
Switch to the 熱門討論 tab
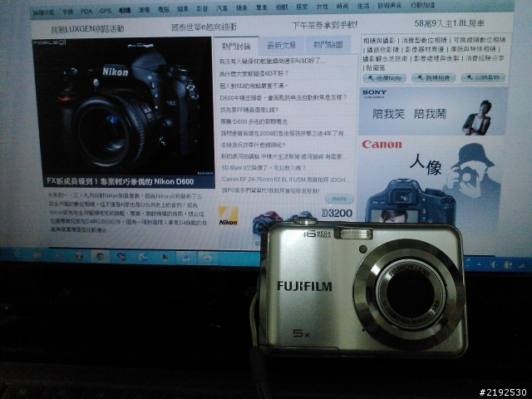click(236, 47)
